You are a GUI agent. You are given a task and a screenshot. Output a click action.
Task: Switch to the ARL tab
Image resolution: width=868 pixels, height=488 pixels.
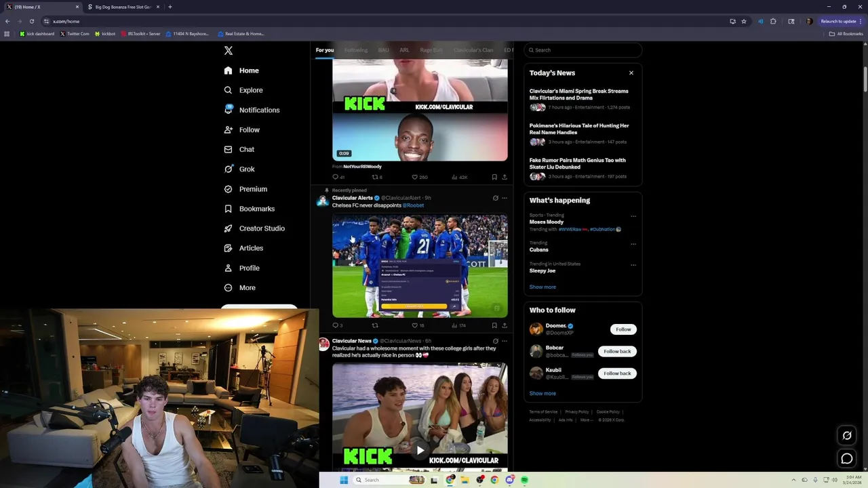[404, 50]
